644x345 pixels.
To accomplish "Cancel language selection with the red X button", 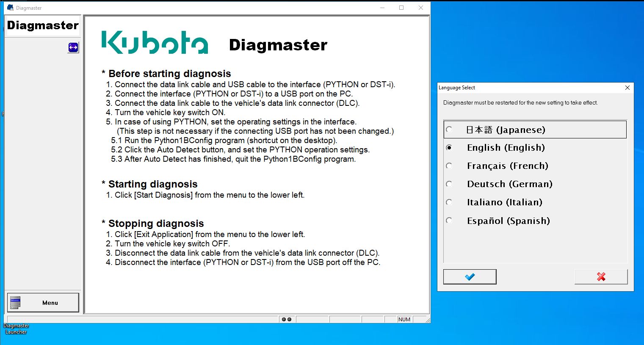I will click(x=601, y=276).
